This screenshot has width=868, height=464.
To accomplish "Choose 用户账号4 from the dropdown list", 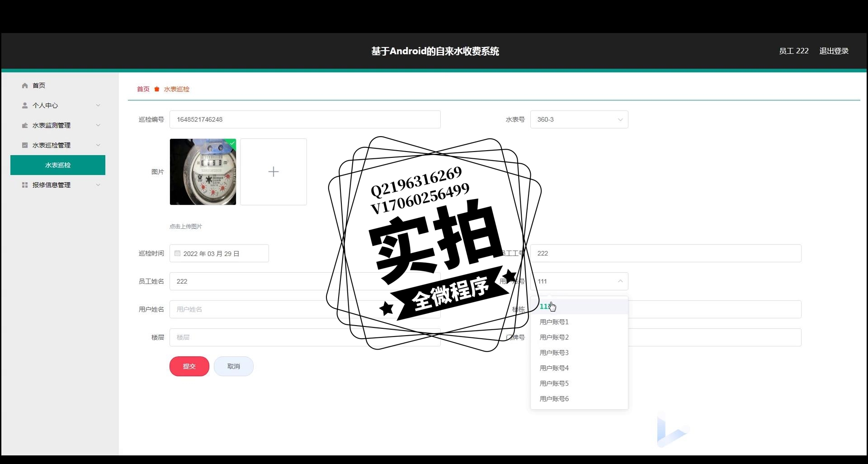I will click(579, 368).
